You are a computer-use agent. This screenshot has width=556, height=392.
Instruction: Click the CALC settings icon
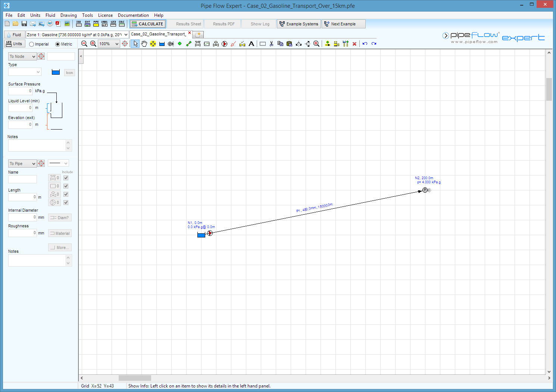coord(122,24)
